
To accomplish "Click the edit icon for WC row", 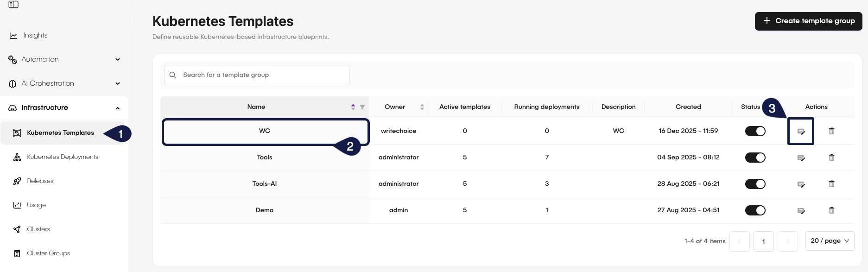I will pos(800,132).
